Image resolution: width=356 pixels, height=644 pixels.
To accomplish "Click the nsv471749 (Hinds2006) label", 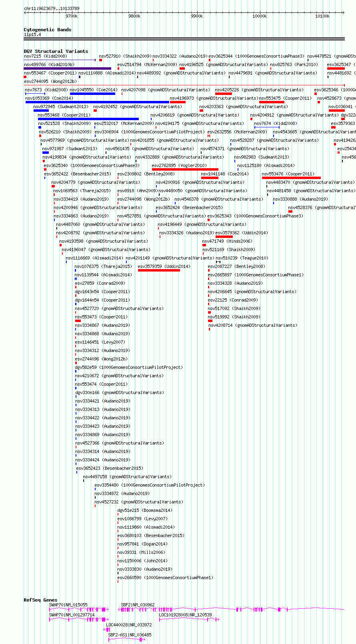I will tap(227, 241).
